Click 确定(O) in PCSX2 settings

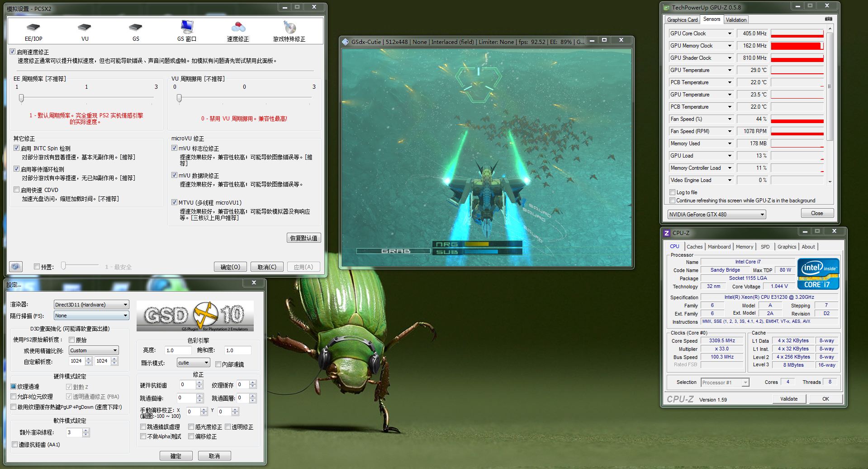[x=230, y=267]
